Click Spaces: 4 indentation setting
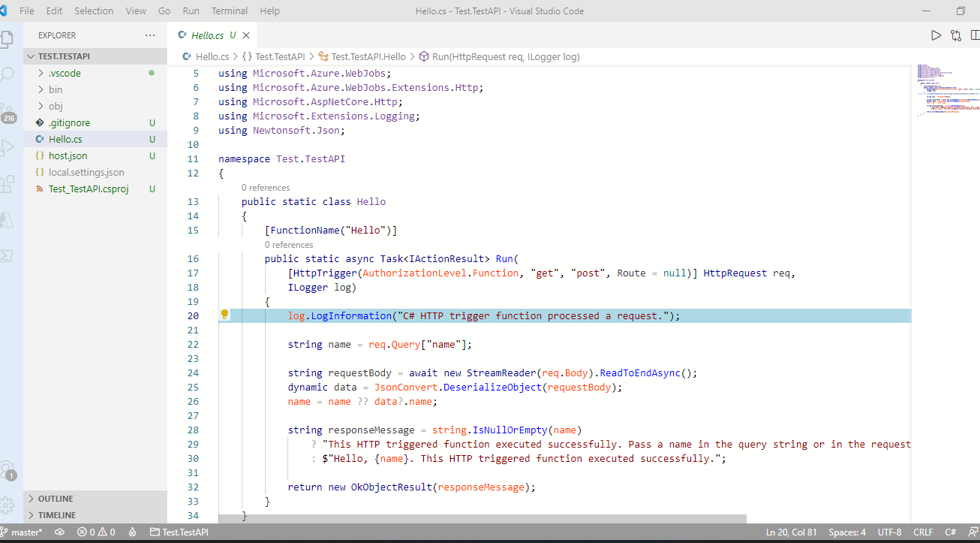This screenshot has height=543, width=980. [x=847, y=532]
